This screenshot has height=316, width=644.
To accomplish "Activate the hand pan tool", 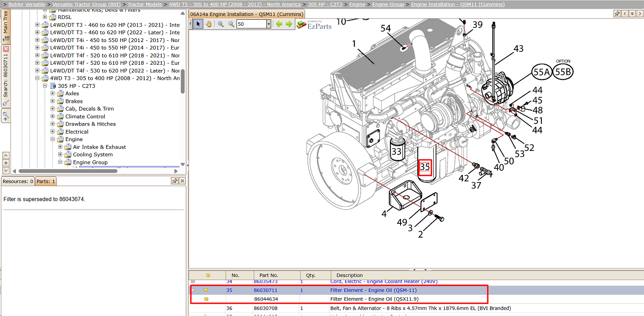I will [209, 24].
